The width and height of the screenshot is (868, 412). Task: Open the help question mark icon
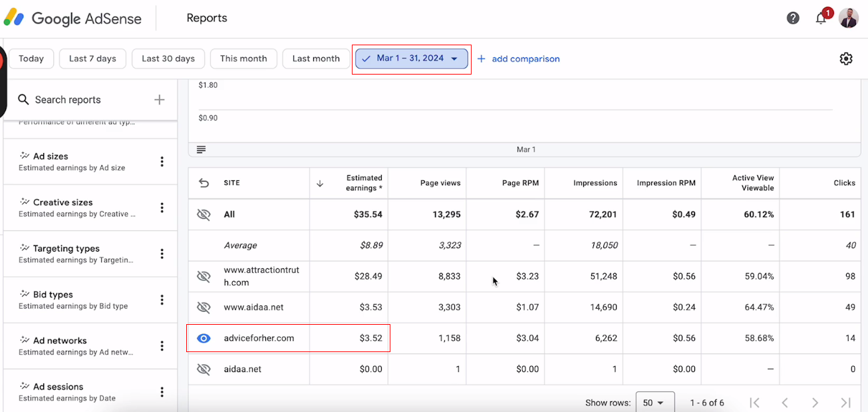793,18
